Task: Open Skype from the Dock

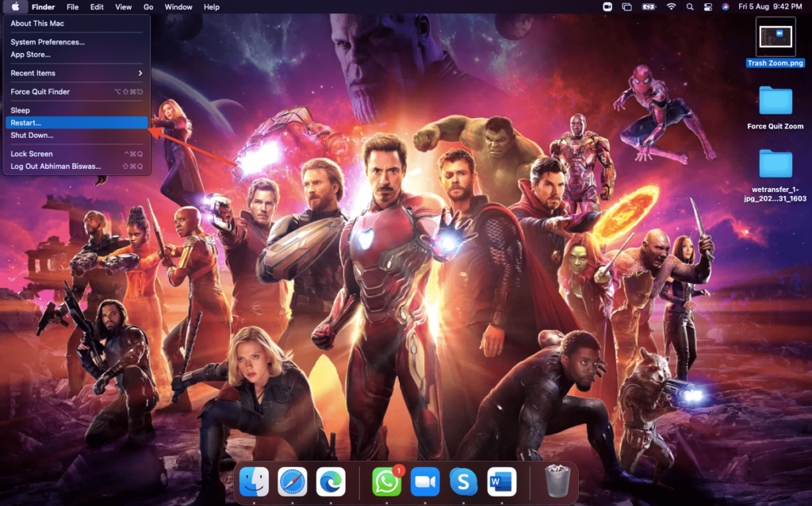Action: [463, 481]
